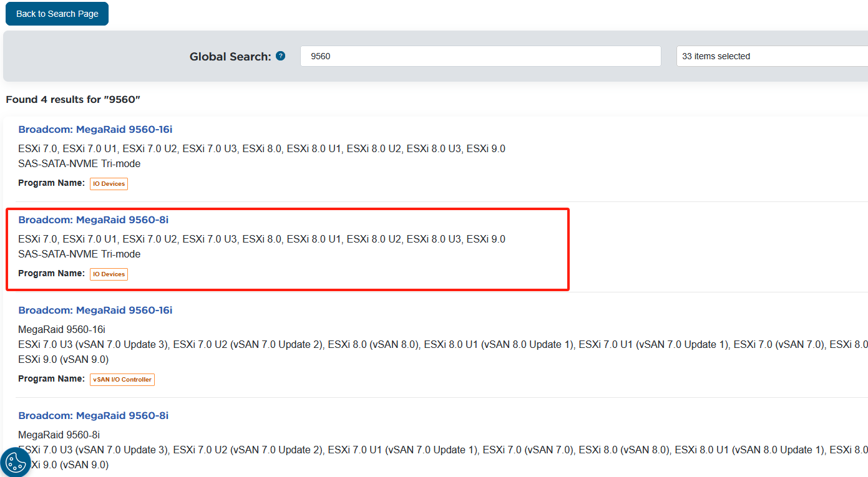Click plain MegaRaid 9560-16i description text
Screen dimensions: 868x477
pos(62,329)
